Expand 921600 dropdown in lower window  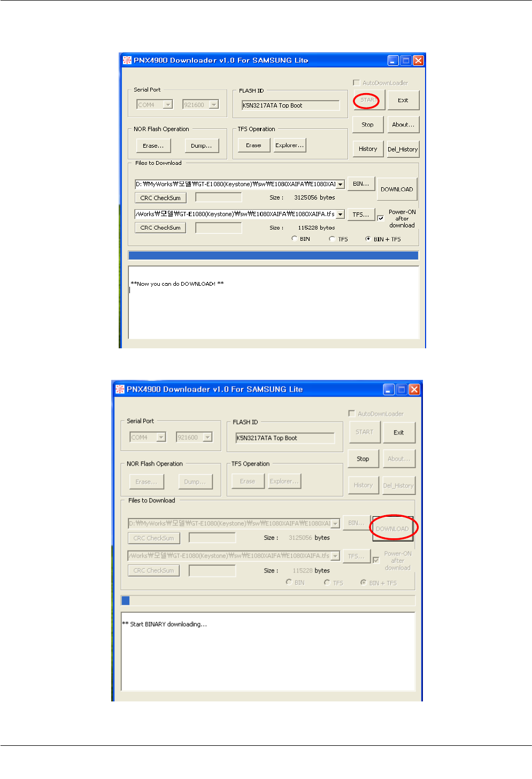(x=207, y=437)
